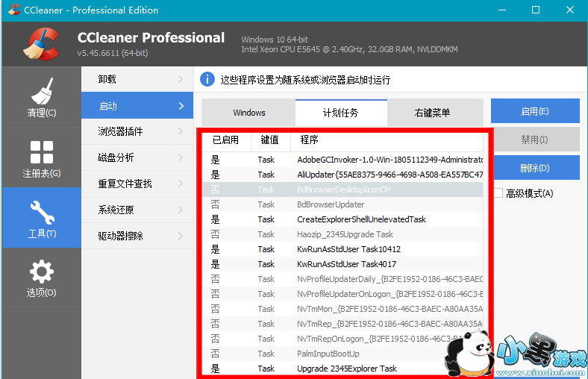Select the NvProfileUpdaterOnLogon row
This screenshot has width=588, height=379.
coord(343,294)
